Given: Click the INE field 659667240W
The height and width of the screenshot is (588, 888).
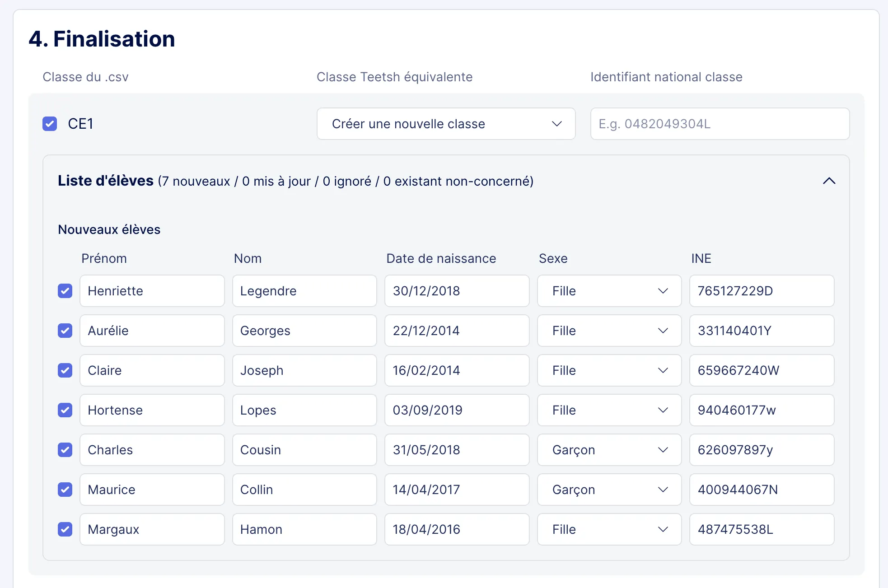Looking at the screenshot, I should pyautogui.click(x=762, y=370).
